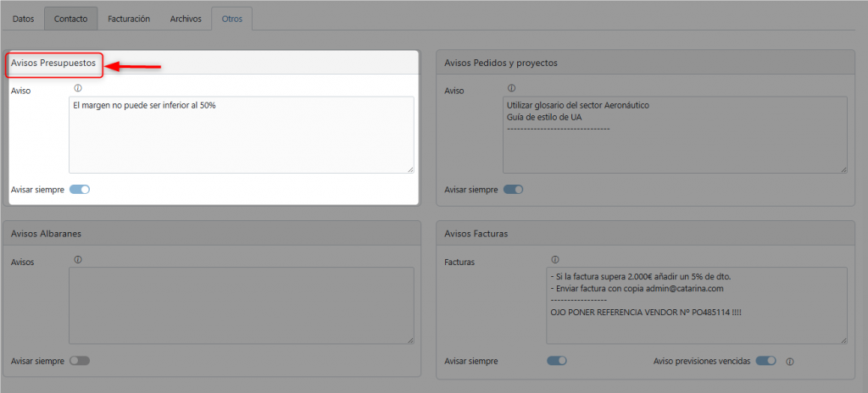The image size is (868, 393).
Task: Click info icon next to Aviso previsiones vencidas
Action: click(789, 361)
